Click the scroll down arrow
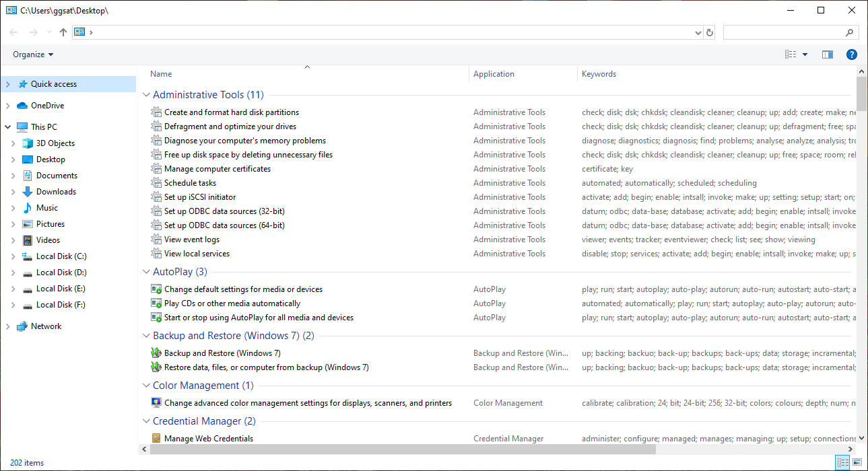This screenshot has height=471, width=868. pyautogui.click(x=861, y=438)
